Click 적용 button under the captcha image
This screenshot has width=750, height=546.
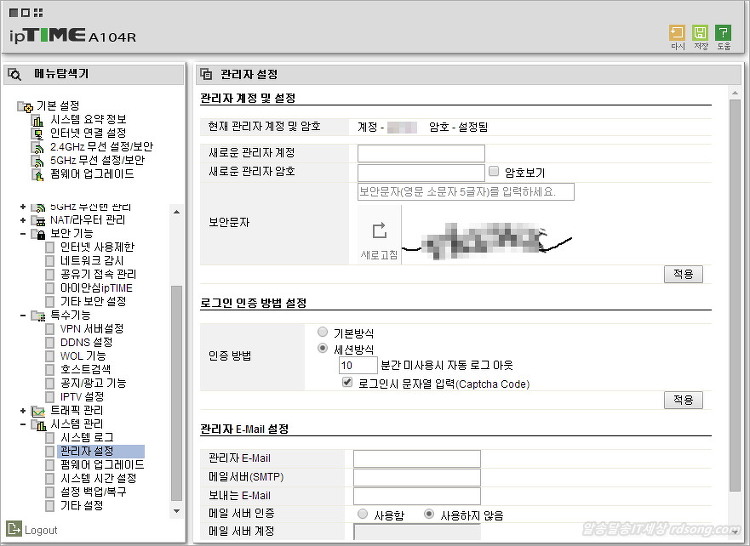(x=683, y=274)
